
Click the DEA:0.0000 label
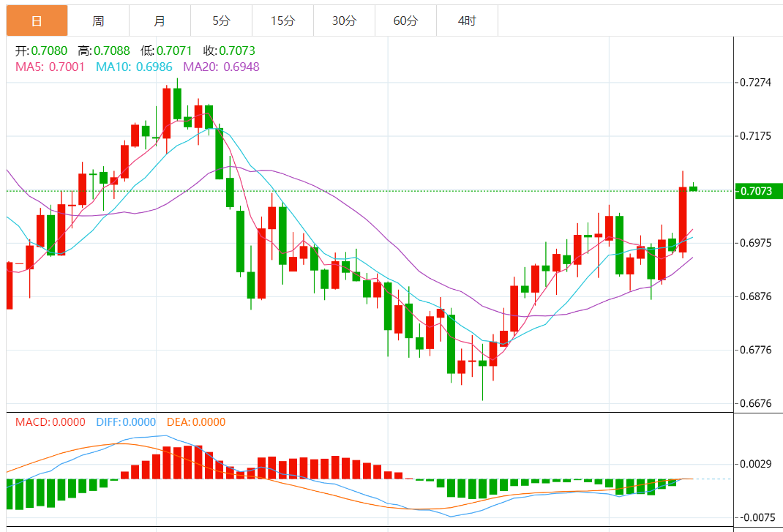tap(196, 422)
